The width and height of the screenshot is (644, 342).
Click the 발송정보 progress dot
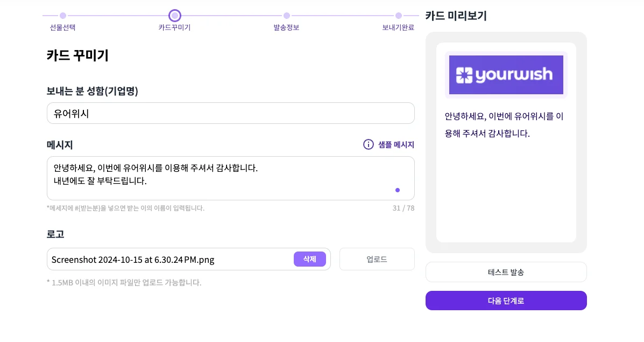point(286,16)
